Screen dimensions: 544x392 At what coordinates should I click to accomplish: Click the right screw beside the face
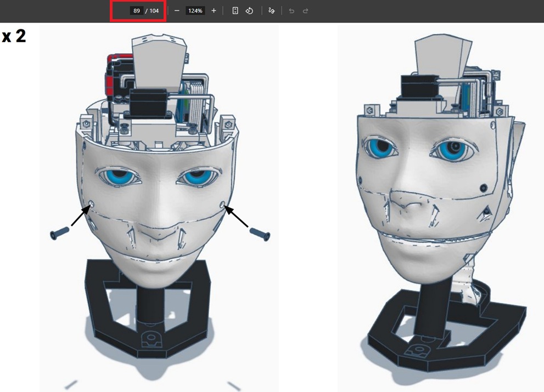click(260, 234)
